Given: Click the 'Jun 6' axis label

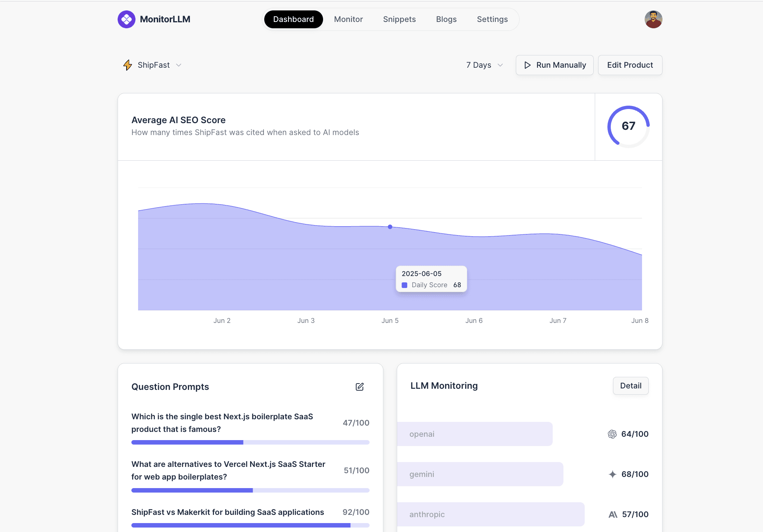Looking at the screenshot, I should click(x=474, y=321).
